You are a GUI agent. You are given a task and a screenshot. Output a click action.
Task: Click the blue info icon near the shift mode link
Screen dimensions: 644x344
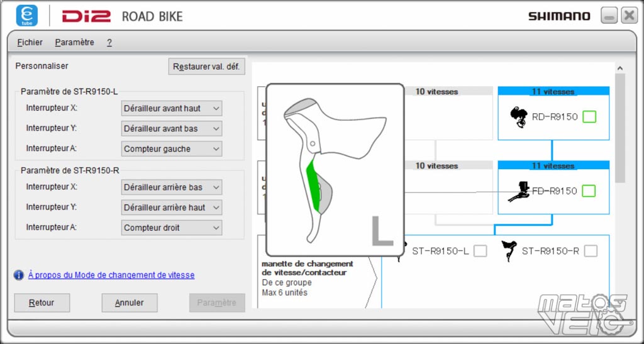click(18, 275)
